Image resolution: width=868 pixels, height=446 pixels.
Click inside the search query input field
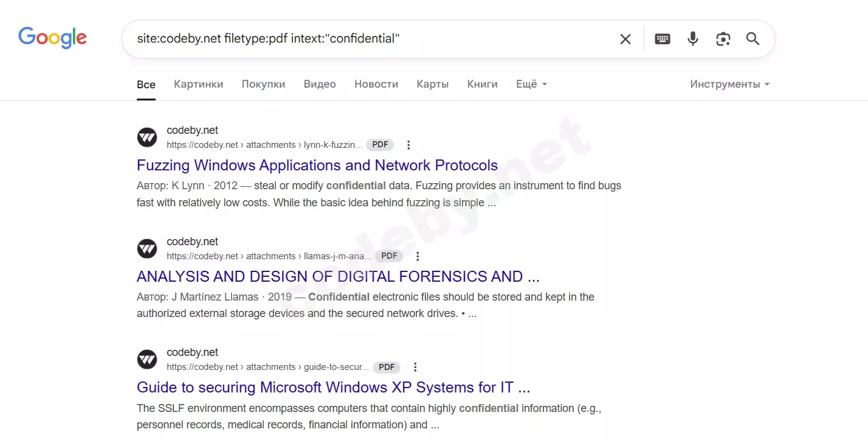[x=365, y=38]
